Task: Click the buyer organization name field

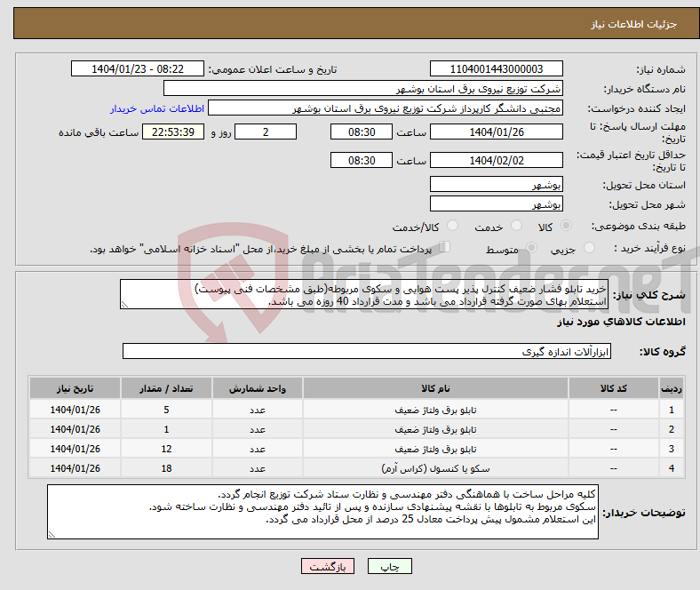Action: coord(363,89)
